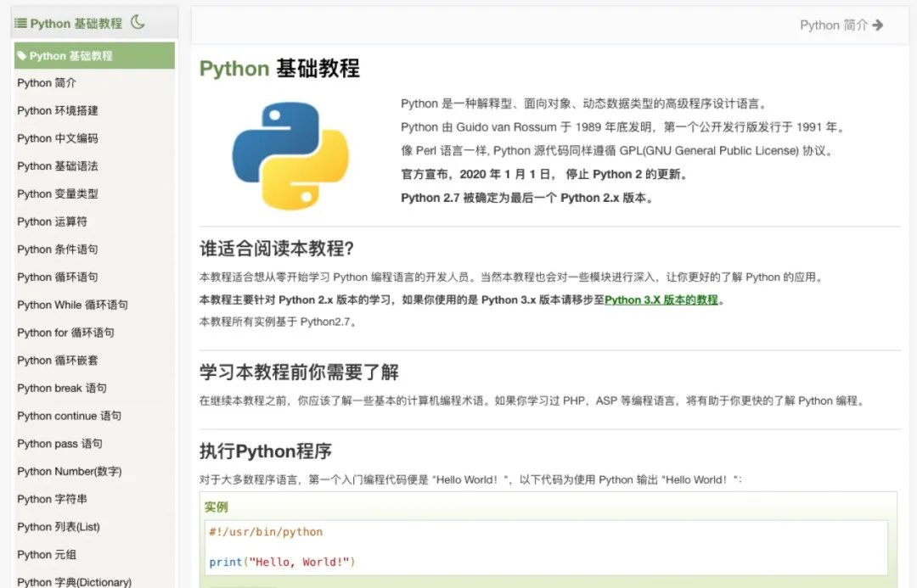Open Python continue 语句 chapter
The height and width of the screenshot is (588, 917).
pos(69,416)
